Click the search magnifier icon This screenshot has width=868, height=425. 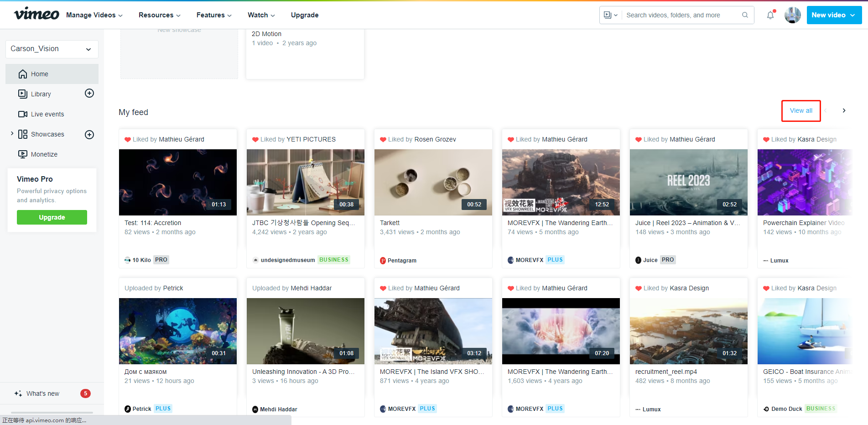coord(745,15)
